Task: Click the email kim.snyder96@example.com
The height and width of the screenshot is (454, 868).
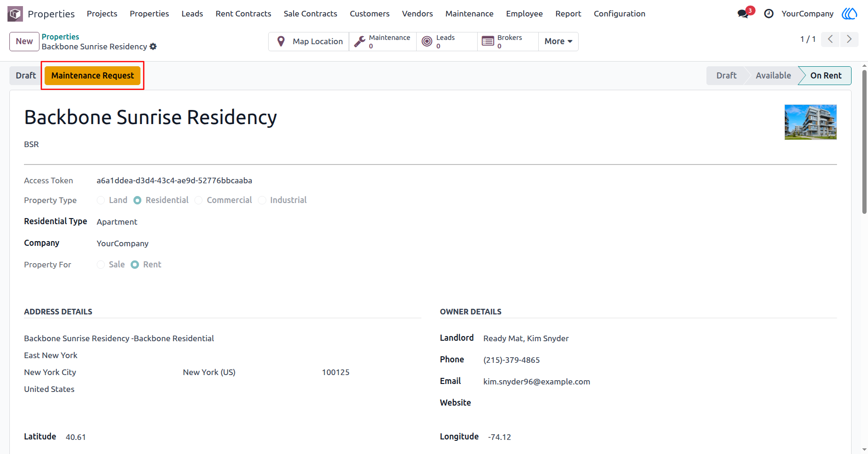Action: coord(536,382)
